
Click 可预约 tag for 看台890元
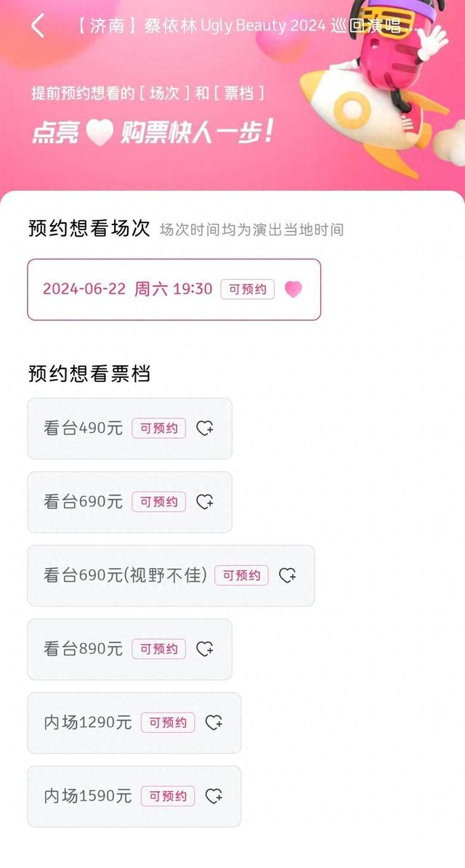159,649
